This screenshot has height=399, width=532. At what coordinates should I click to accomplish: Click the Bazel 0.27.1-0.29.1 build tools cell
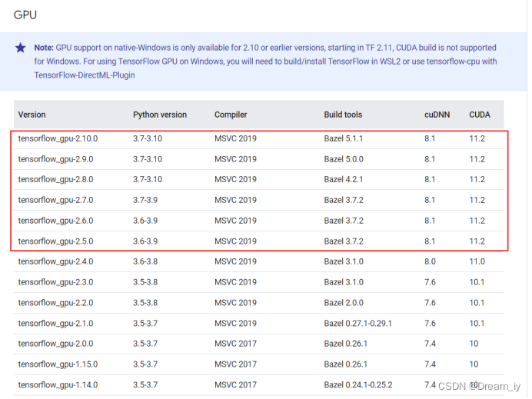(x=358, y=323)
